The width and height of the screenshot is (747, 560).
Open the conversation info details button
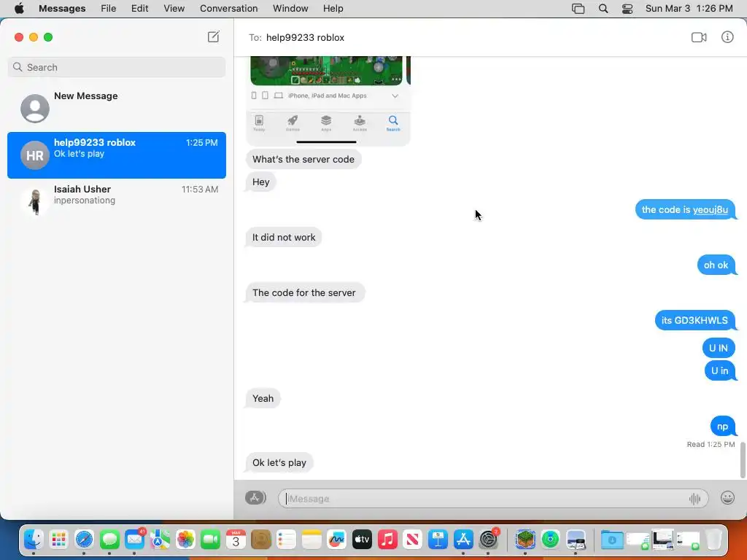point(727,37)
